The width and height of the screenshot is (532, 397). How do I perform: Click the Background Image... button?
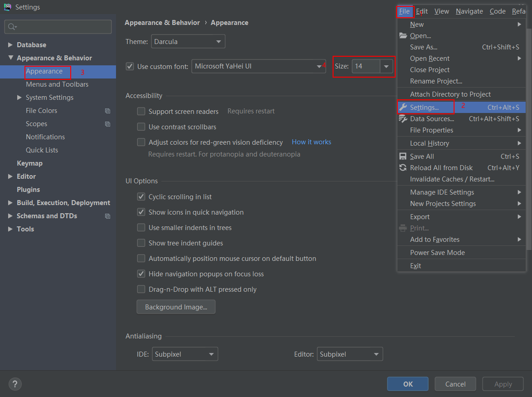pos(176,307)
